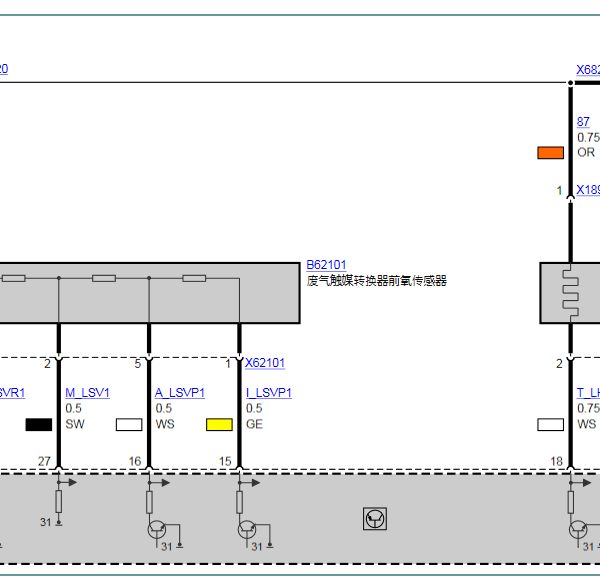Click the black SW wire color swatch
The width and height of the screenshot is (600, 577).
click(x=39, y=424)
